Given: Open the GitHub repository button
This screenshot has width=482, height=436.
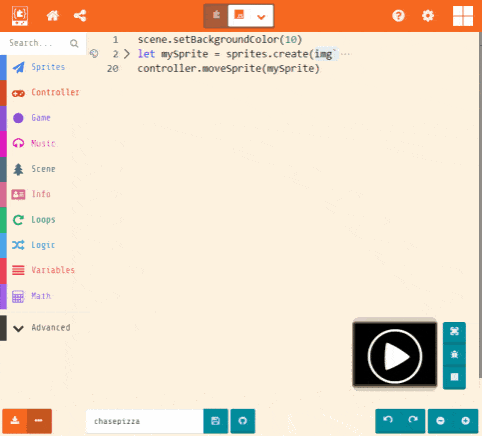Looking at the screenshot, I should click(x=243, y=421).
